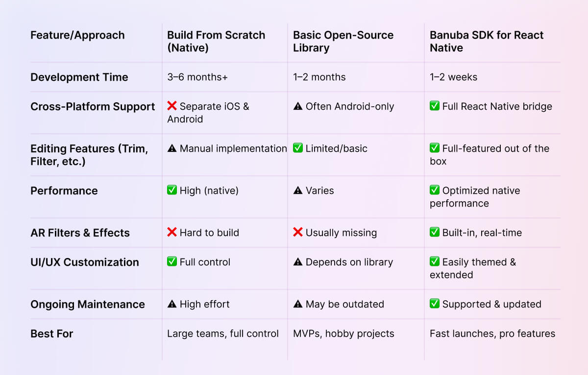
Task: Click red cross beside Usually missing
Action: (298, 233)
